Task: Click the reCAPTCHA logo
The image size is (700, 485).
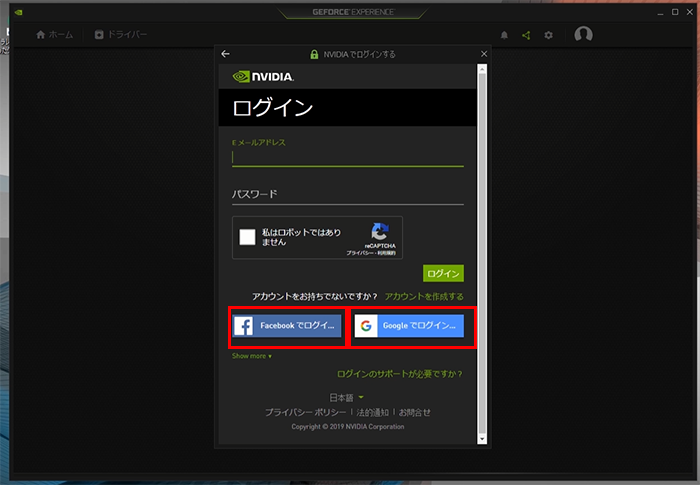Action: (x=380, y=232)
